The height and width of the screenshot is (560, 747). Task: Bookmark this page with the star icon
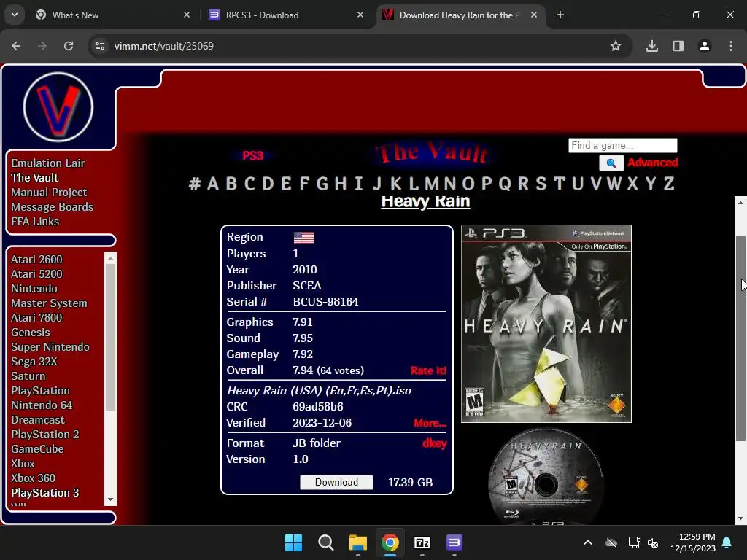[616, 46]
